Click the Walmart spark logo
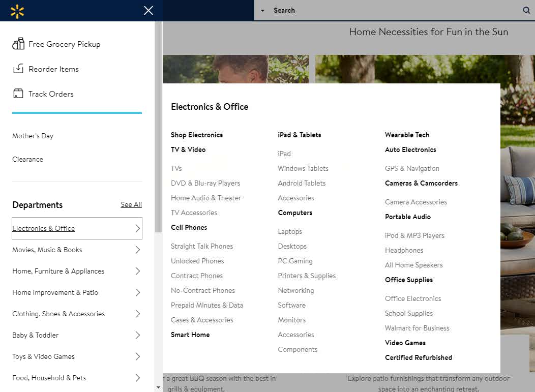 [x=17, y=11]
